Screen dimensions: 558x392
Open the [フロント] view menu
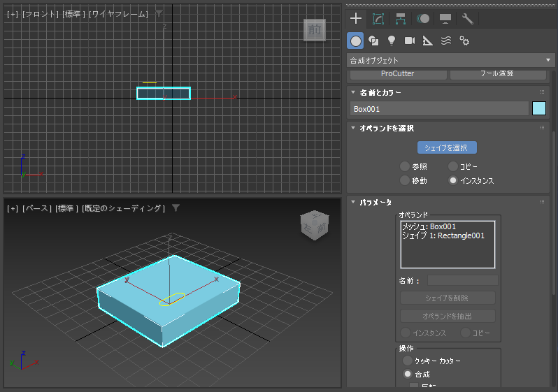41,14
